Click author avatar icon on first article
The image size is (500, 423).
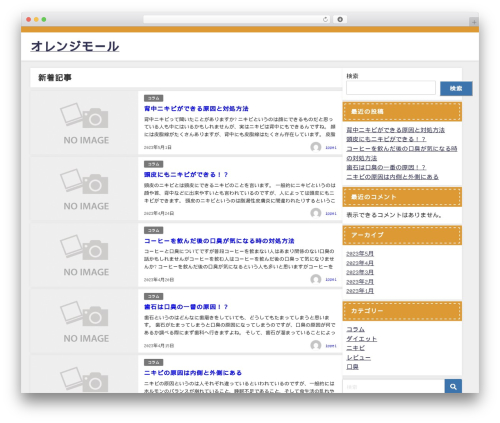coord(316,147)
